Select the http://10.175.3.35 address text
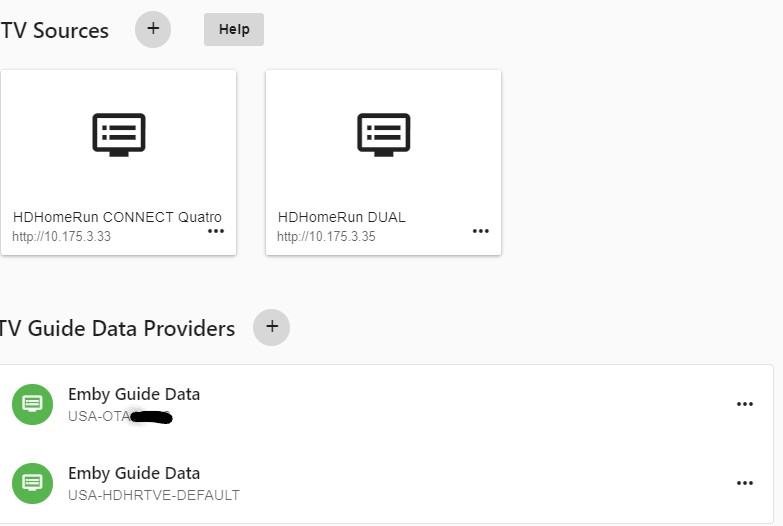The image size is (783, 526). coord(326,236)
